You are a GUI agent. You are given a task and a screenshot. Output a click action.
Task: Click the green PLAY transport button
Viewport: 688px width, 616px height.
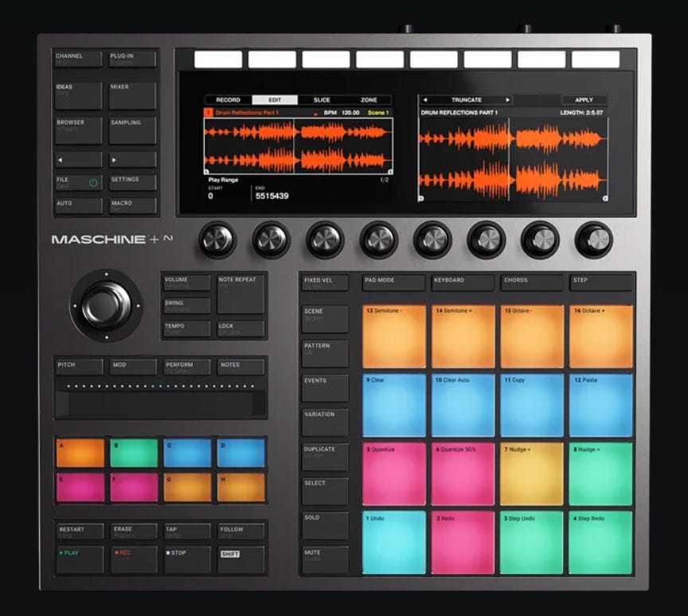tap(80, 559)
